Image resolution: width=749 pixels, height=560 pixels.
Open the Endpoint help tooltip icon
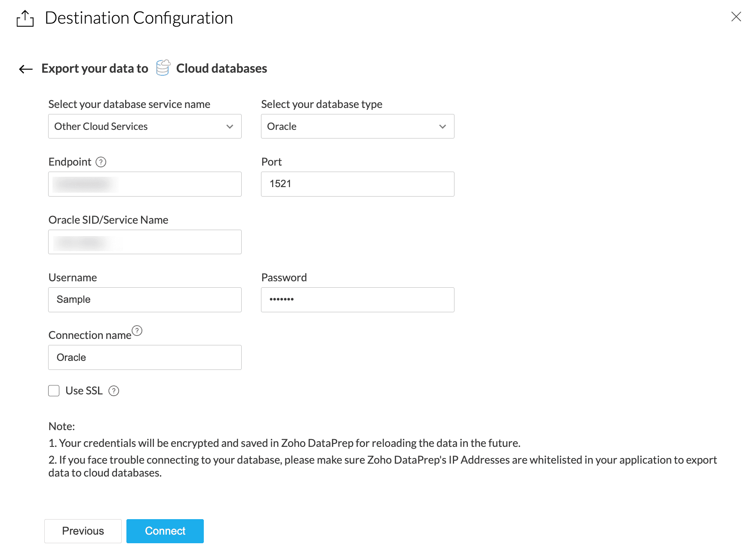(x=101, y=162)
